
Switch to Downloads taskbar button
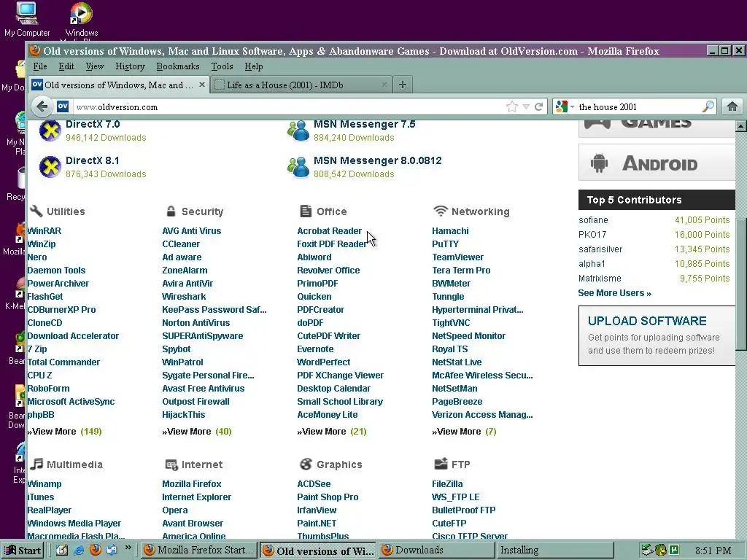tap(437, 550)
